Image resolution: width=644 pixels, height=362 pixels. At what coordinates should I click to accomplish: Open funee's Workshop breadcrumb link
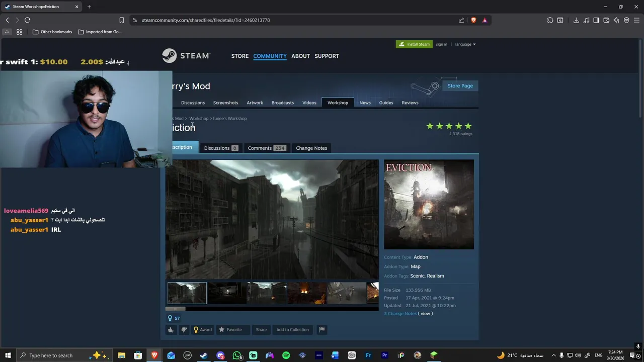229,119
